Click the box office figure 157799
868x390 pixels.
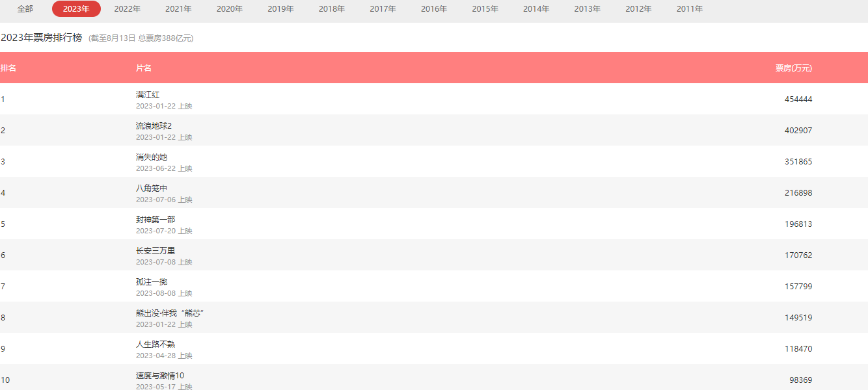point(798,287)
